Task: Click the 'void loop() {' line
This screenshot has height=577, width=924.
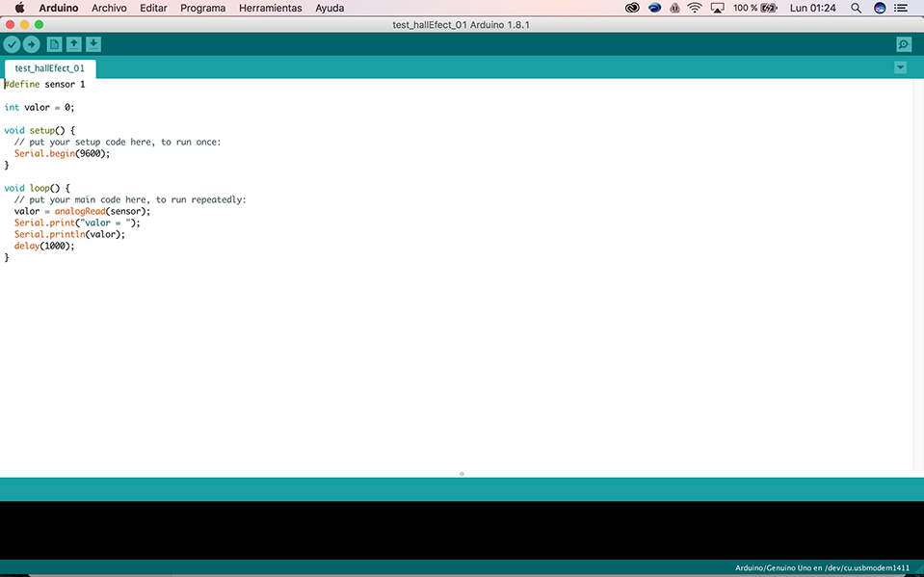Action: click(38, 188)
